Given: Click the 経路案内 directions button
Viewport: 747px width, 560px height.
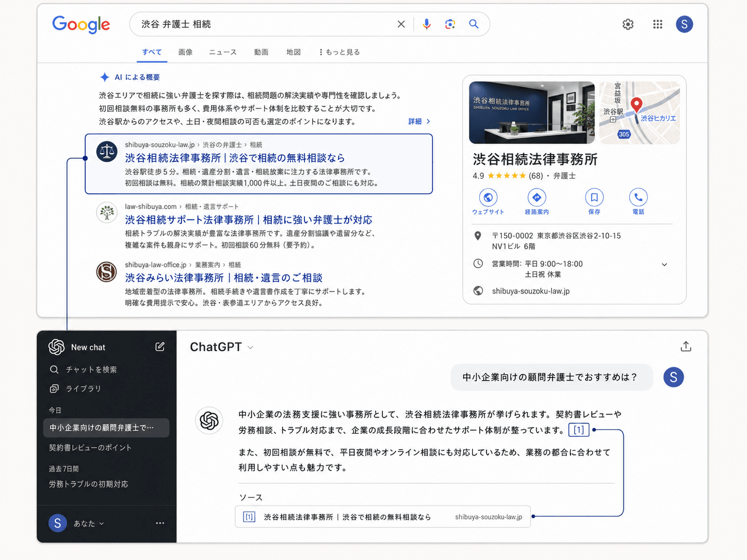Looking at the screenshot, I should point(537,202).
